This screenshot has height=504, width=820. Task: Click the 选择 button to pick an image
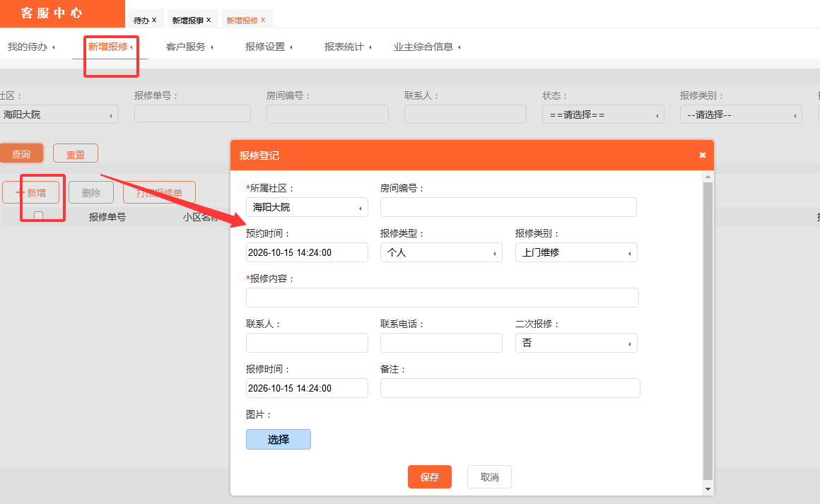coord(279,439)
